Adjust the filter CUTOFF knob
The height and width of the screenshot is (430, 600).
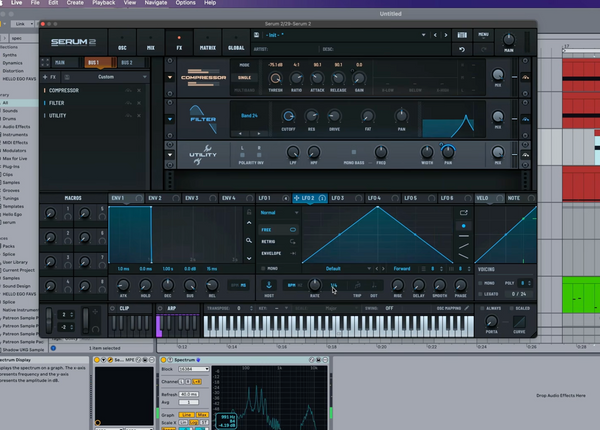coord(288,116)
